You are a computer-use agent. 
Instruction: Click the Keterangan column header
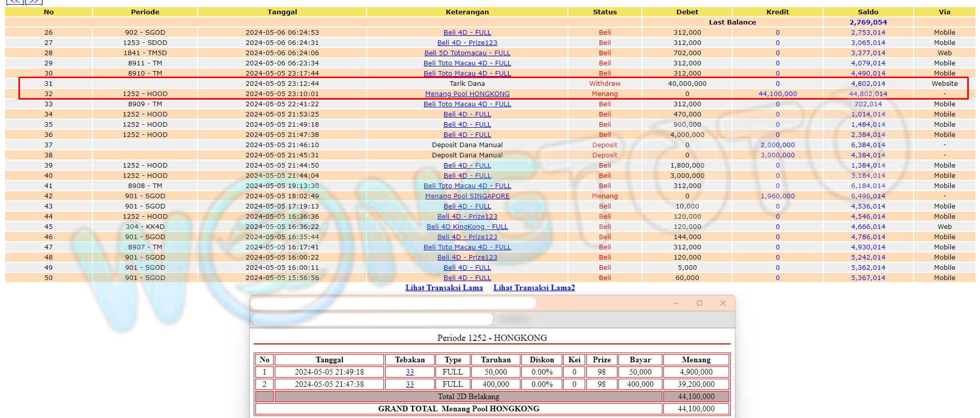(467, 12)
